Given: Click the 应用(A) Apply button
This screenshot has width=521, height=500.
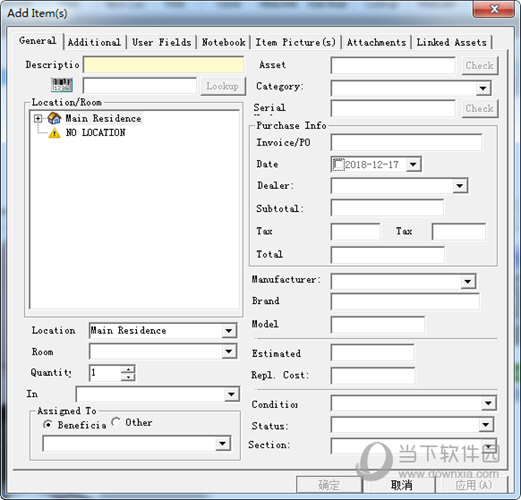Looking at the screenshot, I should [x=473, y=485].
